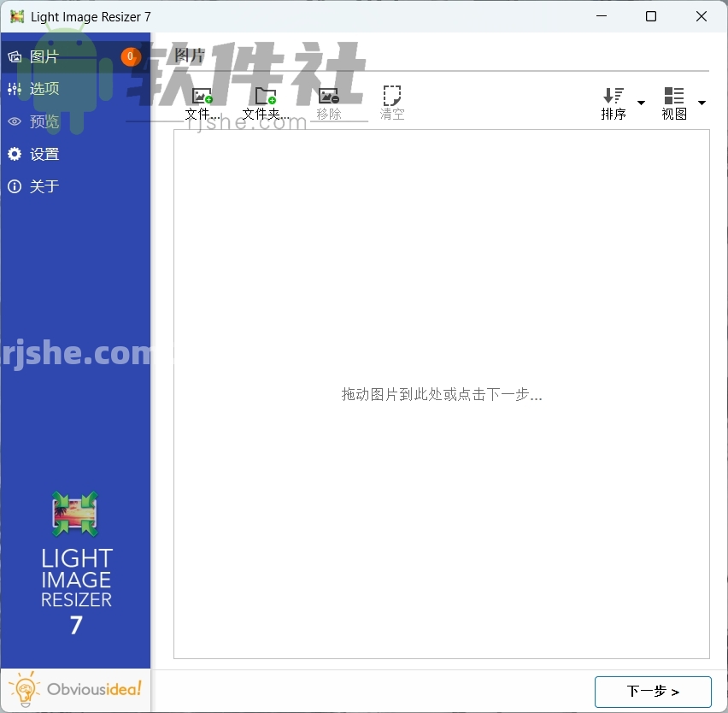Click the ObviousIdea lightbulb logo at bottom left
The height and width of the screenshot is (713, 728).
(x=24, y=689)
